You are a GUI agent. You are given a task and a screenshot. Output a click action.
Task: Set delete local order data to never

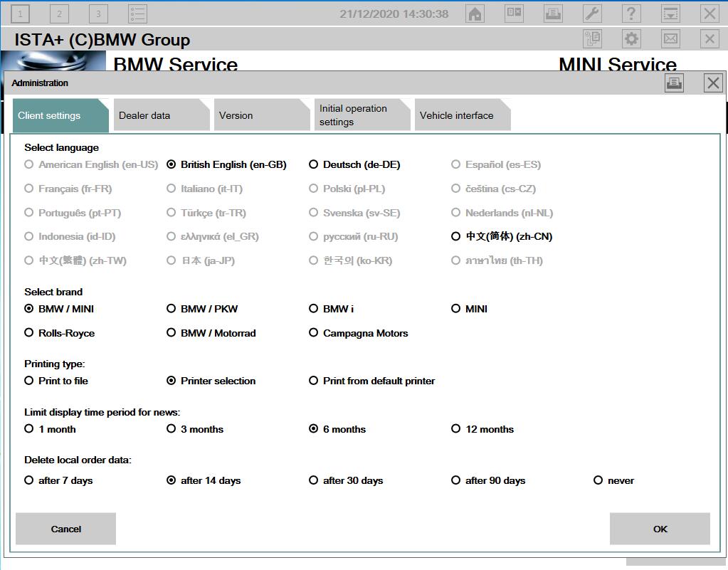(614, 480)
